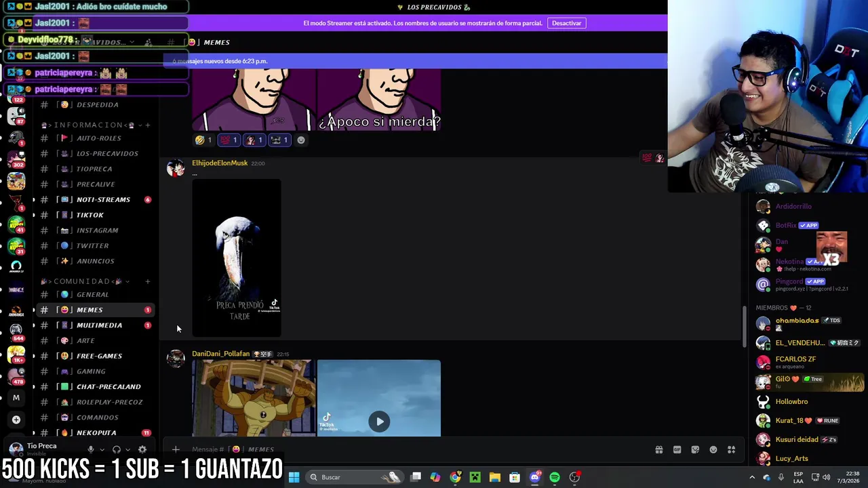Screen dimensions: 868x488
Task: Open the GIF picker
Action: 677,449
